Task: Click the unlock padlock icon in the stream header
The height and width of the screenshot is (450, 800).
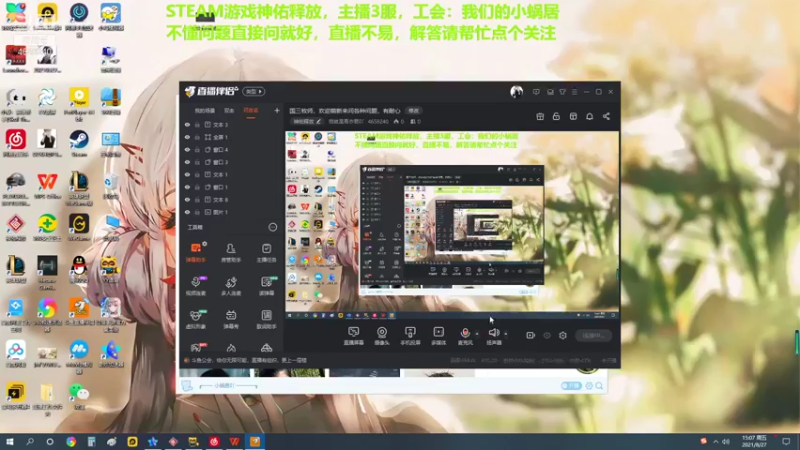Action: (556, 116)
